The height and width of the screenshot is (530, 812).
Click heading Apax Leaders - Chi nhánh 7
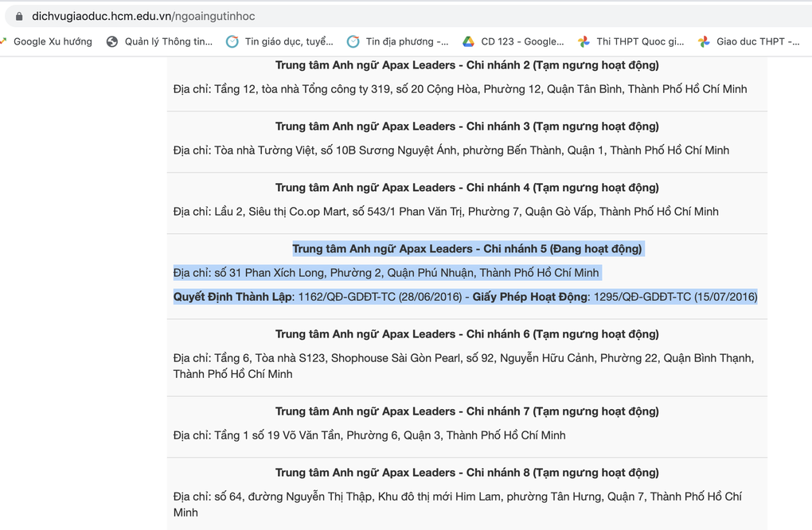[467, 411]
